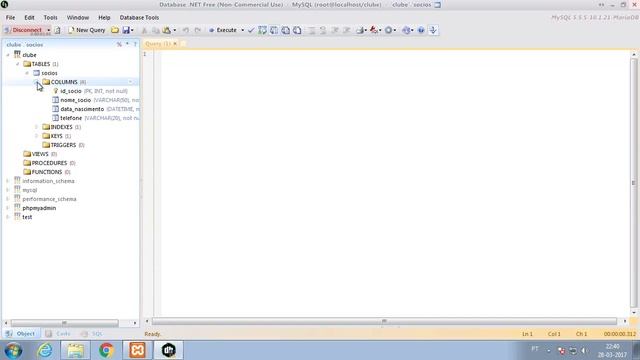Expand the test database node
The width and height of the screenshot is (640, 360).
point(8,217)
